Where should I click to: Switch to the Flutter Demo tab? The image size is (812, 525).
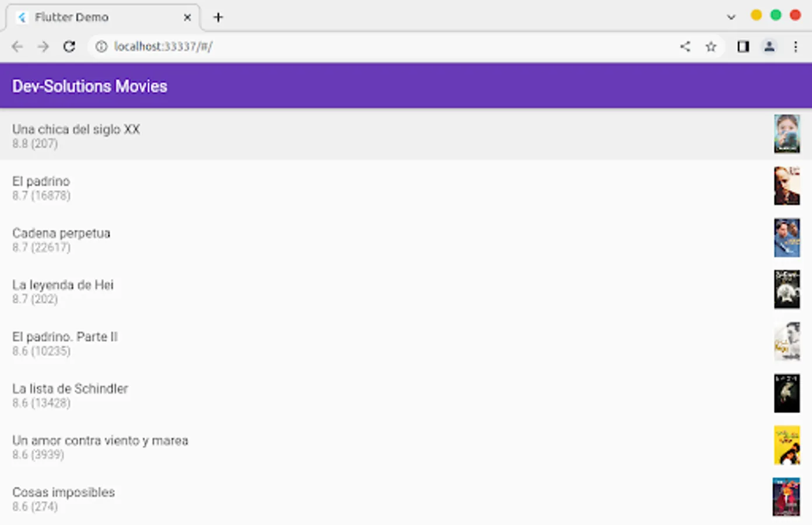click(93, 17)
